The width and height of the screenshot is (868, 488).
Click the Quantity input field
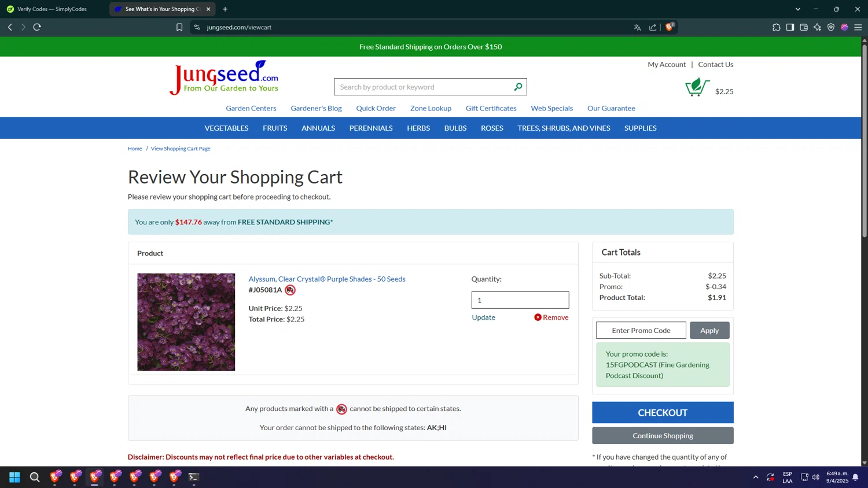coord(520,300)
